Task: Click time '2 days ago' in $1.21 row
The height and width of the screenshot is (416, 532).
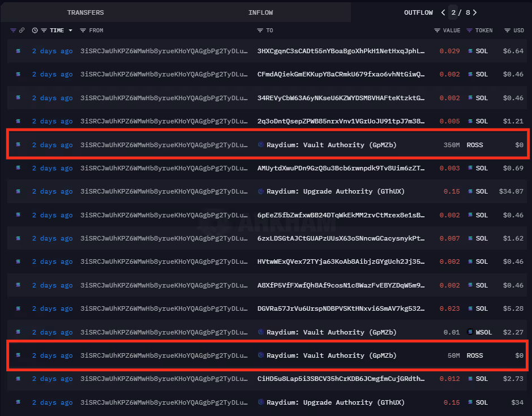Action: tap(53, 121)
